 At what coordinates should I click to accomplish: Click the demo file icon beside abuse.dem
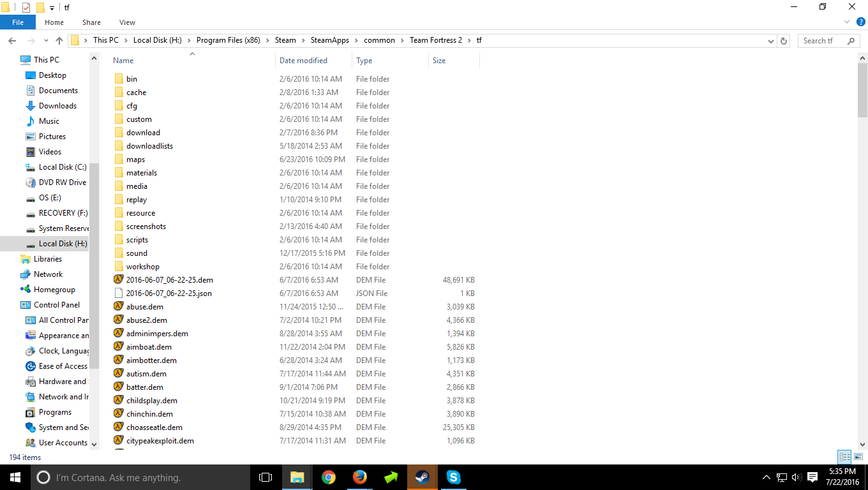pyautogui.click(x=118, y=306)
